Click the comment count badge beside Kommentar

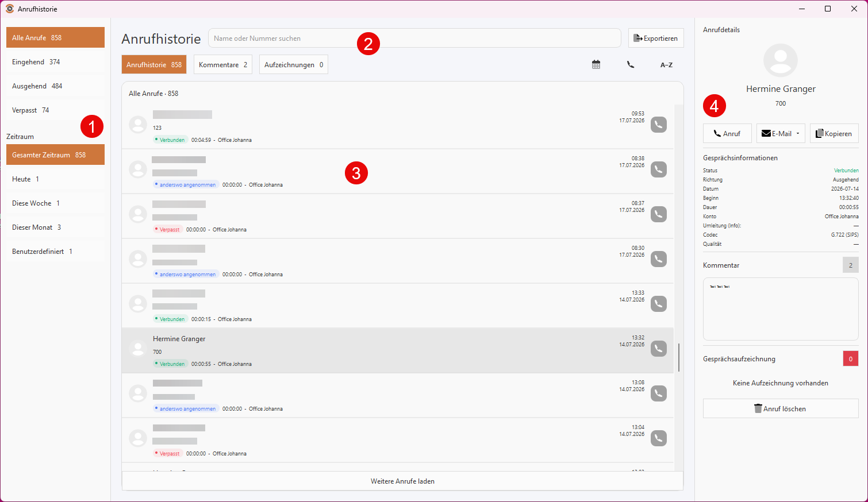coord(851,265)
